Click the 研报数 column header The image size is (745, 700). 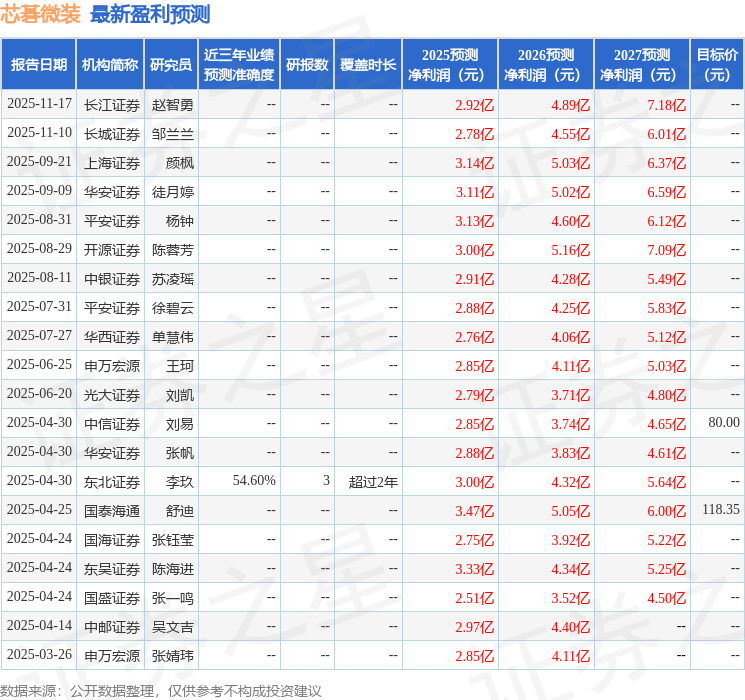click(x=307, y=65)
